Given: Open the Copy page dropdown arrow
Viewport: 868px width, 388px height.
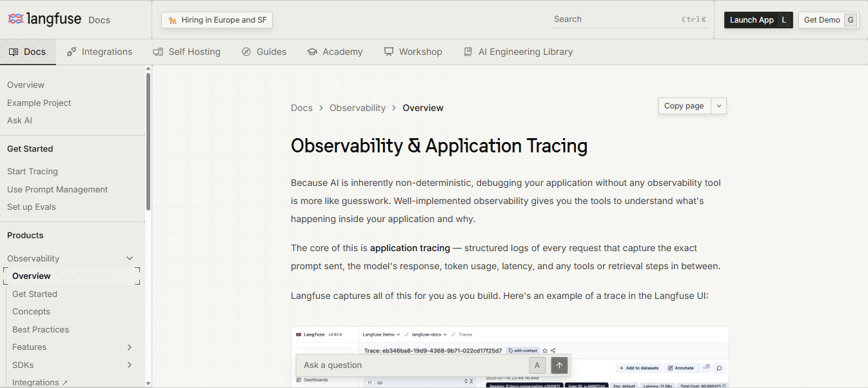Looking at the screenshot, I should (719, 106).
